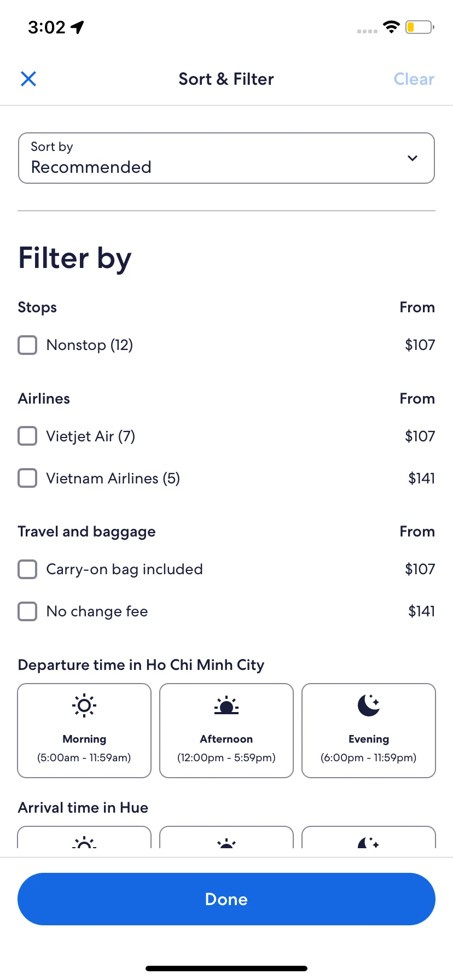Enable the Nonstop (12) filter checkbox

[27, 345]
